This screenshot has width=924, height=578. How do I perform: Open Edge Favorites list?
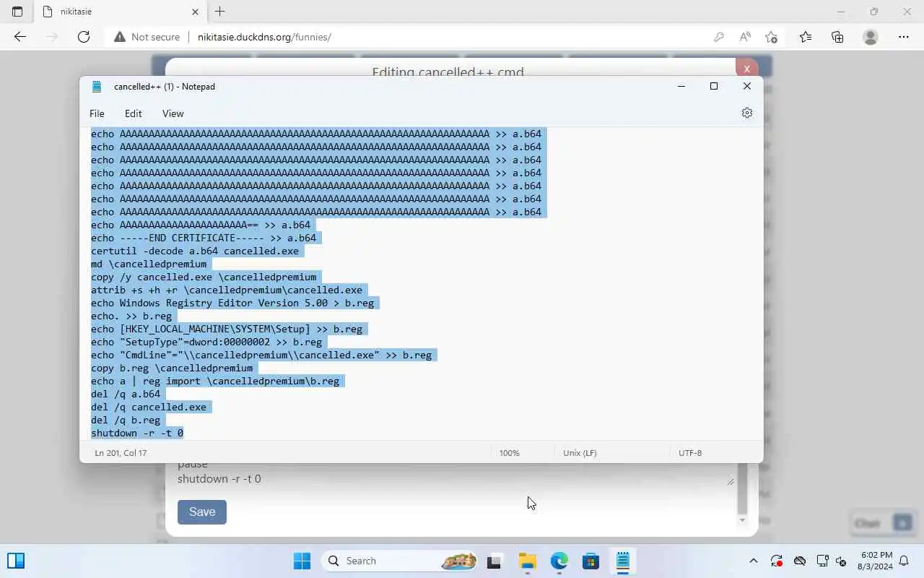coord(806,37)
